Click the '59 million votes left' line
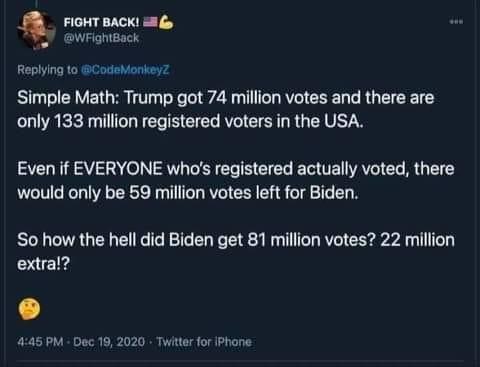This screenshot has width=480, height=367. pyautogui.click(x=188, y=193)
